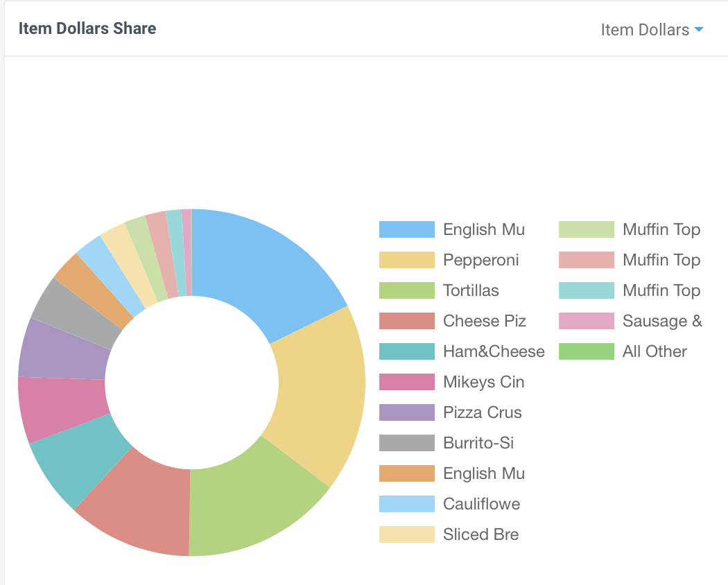Click the Sliced Bre legend label

pyautogui.click(x=481, y=534)
